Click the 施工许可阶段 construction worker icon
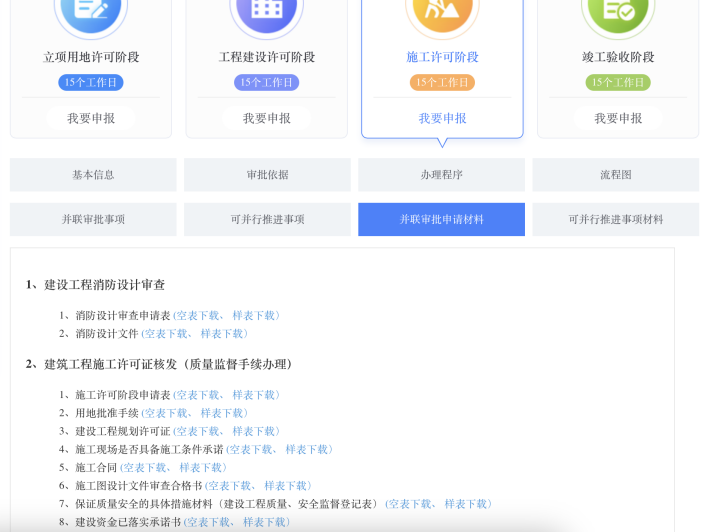728x532 pixels. pyautogui.click(x=442, y=12)
